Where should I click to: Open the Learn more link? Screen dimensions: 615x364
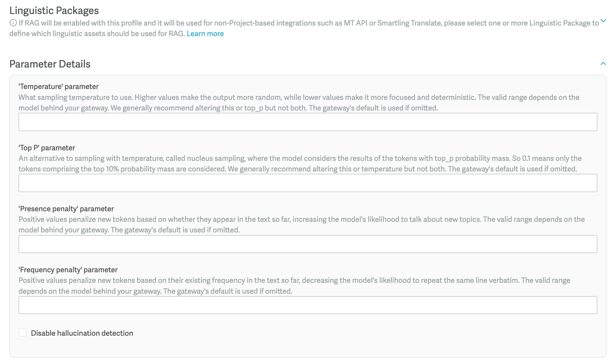click(x=205, y=34)
